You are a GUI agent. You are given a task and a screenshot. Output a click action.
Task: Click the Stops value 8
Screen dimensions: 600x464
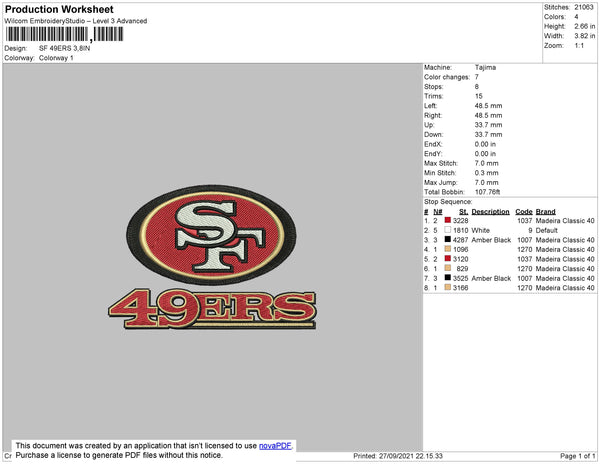click(x=477, y=86)
